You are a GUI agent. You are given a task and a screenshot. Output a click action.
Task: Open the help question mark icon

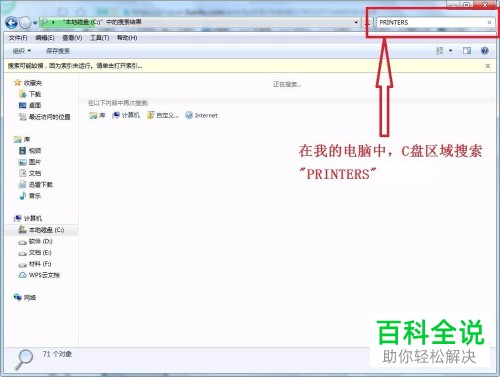tap(485, 51)
